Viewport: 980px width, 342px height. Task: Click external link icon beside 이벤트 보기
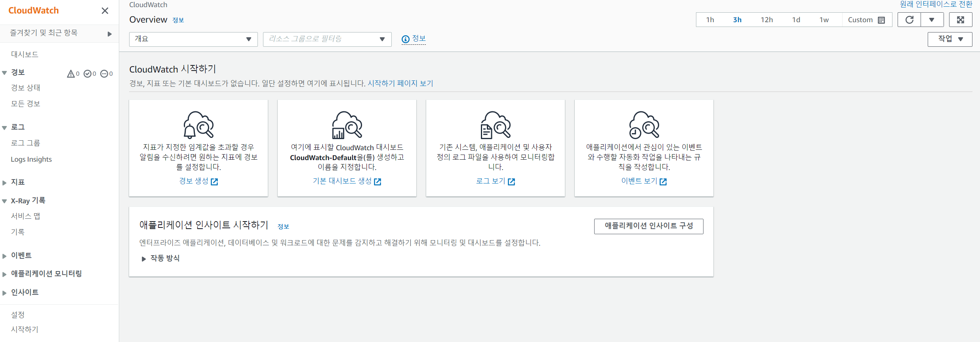(663, 182)
